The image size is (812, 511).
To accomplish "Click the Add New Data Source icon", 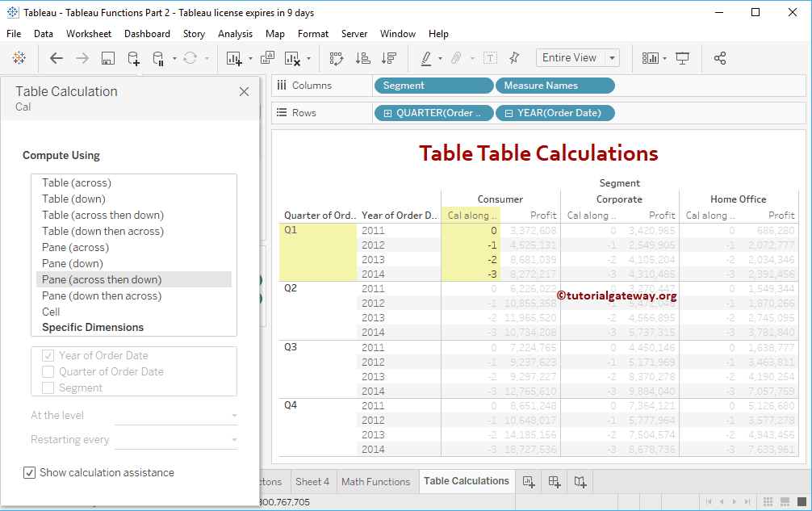I will (x=133, y=58).
